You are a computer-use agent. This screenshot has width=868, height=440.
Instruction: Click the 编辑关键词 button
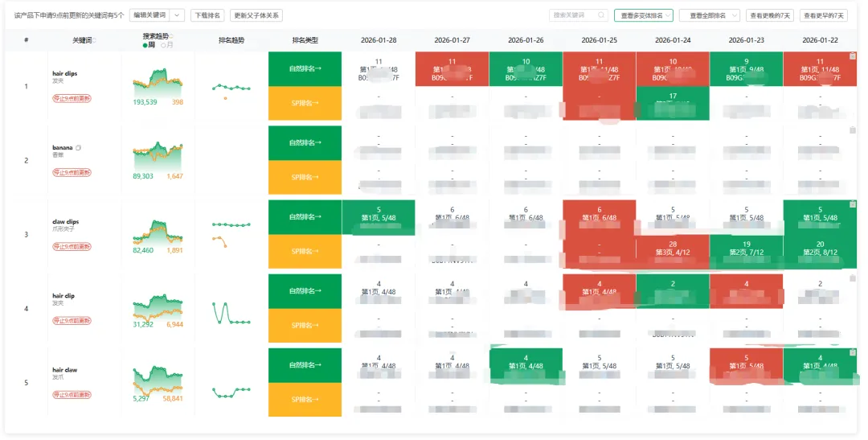click(x=149, y=15)
